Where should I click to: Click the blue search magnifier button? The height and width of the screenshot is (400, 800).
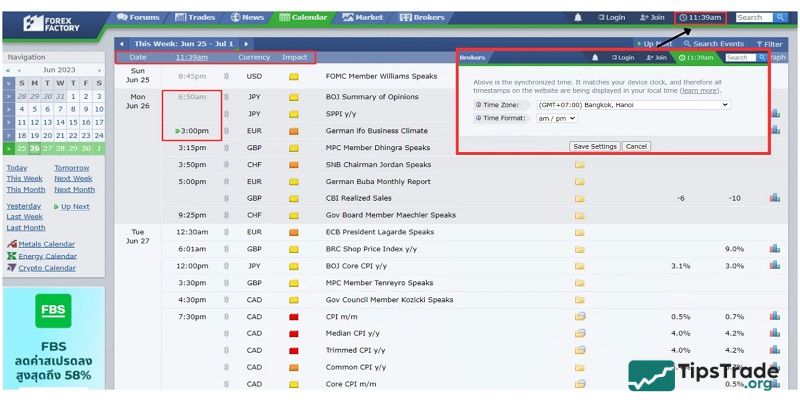781,18
